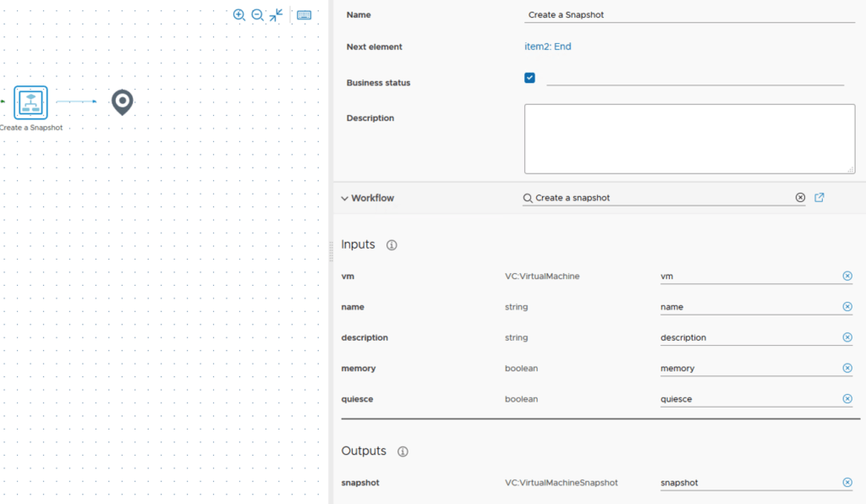
Task: Clear the vm input binding
Action: 847,277
